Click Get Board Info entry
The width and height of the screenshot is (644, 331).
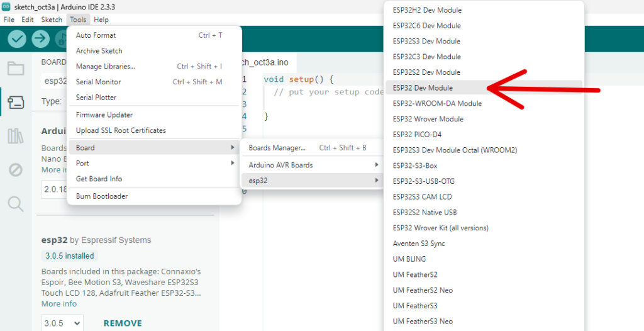(154, 179)
